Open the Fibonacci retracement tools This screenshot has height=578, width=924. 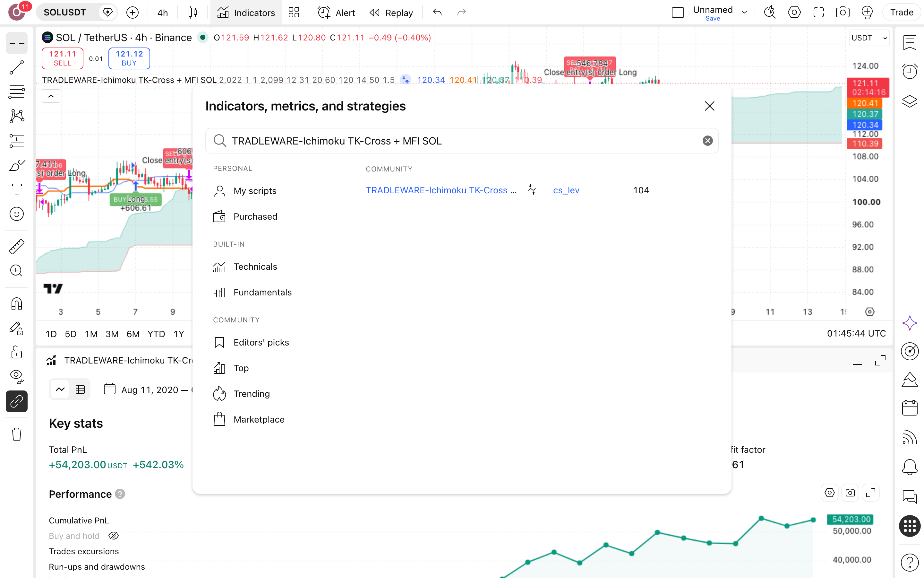(16, 92)
